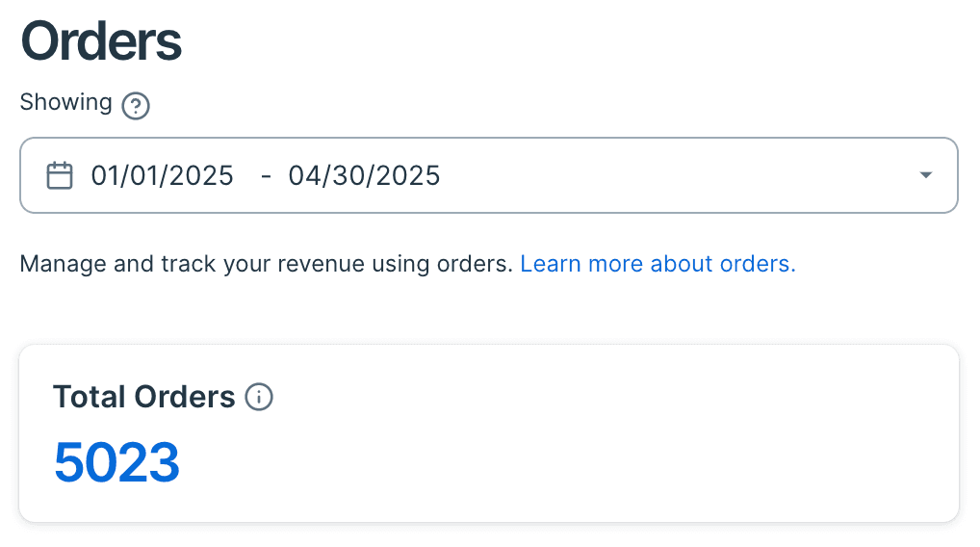Viewport: 980px width, 547px height.
Task: Click the 5023 total orders count
Action: tap(116, 462)
